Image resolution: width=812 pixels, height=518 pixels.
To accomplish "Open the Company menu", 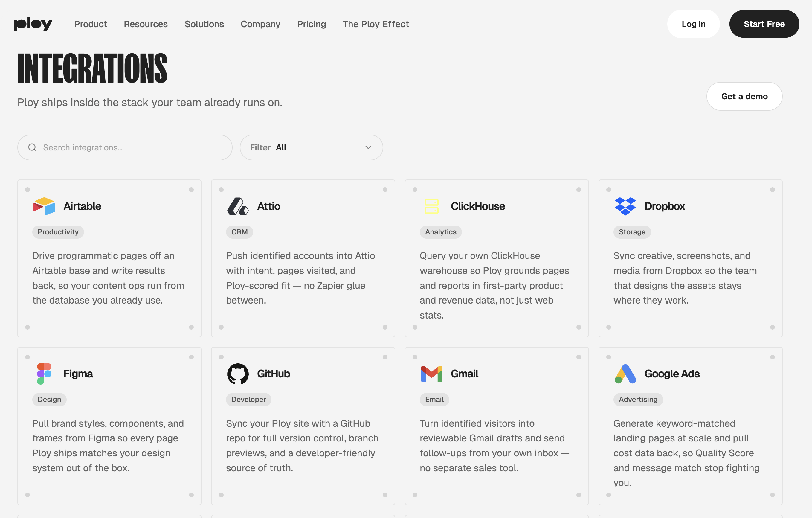I will (x=260, y=24).
